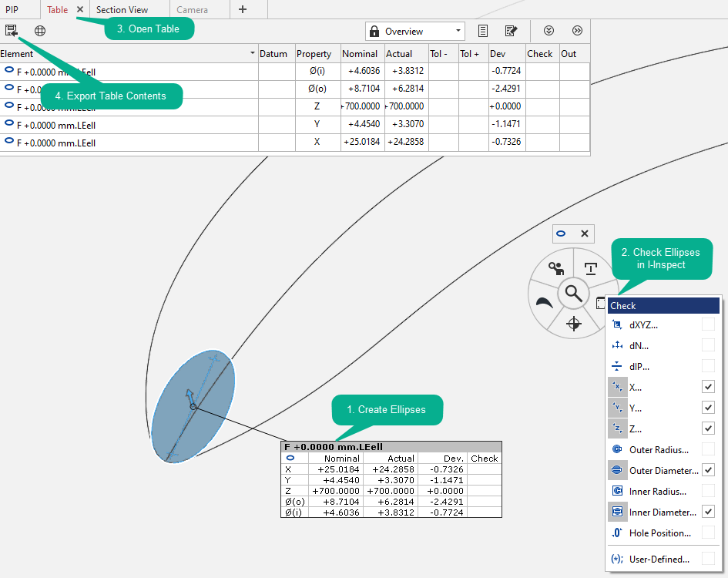Open the Overview dropdown
728x578 pixels.
click(416, 31)
